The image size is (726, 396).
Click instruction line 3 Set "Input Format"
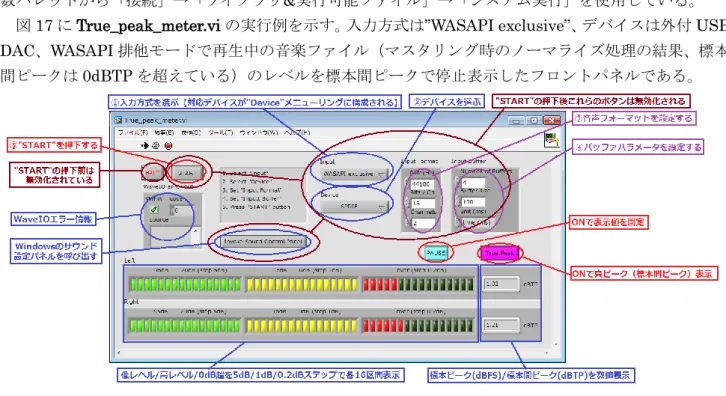click(252, 190)
